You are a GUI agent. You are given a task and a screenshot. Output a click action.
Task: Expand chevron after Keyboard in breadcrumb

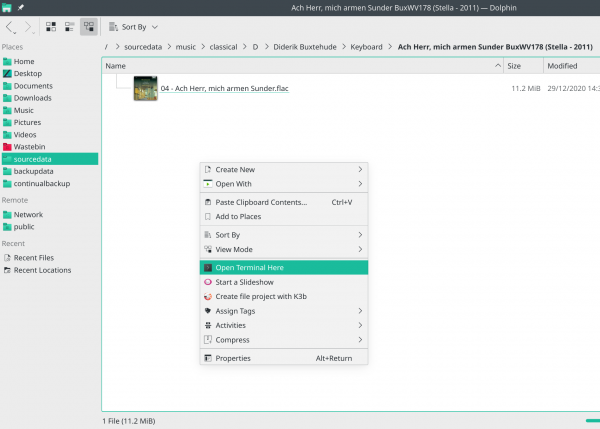pyautogui.click(x=390, y=47)
